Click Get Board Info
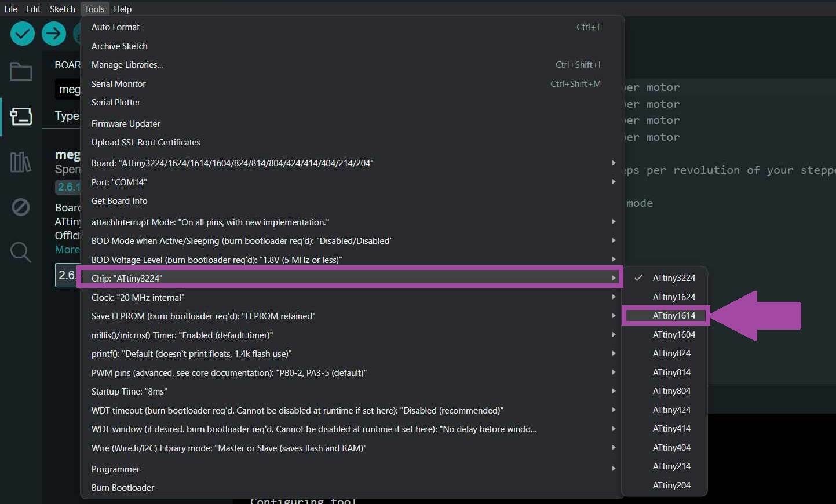Screen dimensions: 836x504 [x=119, y=201]
